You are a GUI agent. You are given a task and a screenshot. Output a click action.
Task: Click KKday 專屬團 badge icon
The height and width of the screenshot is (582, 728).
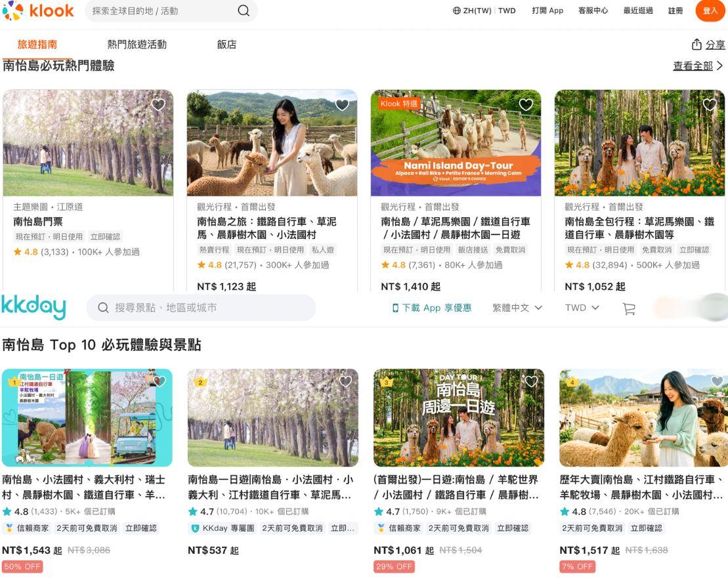pos(196,528)
